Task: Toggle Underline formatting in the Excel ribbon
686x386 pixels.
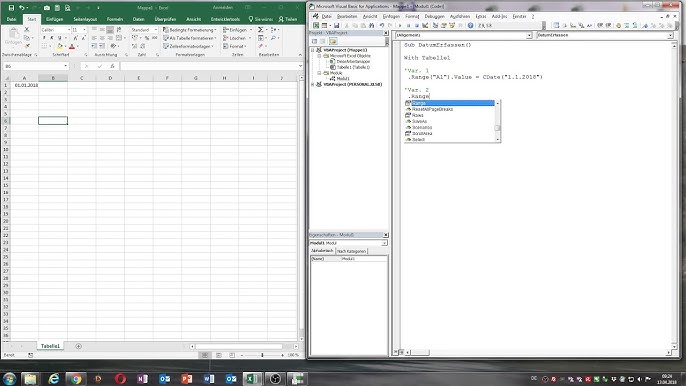Action: (60, 38)
